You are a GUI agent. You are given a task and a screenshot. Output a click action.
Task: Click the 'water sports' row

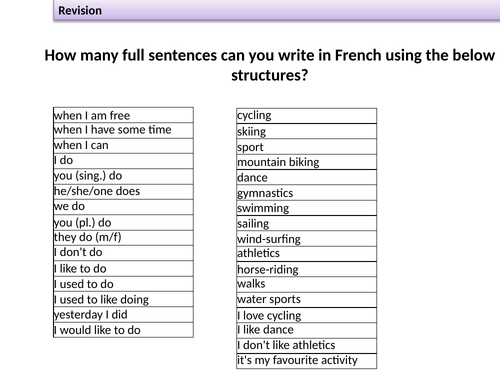pos(307,300)
